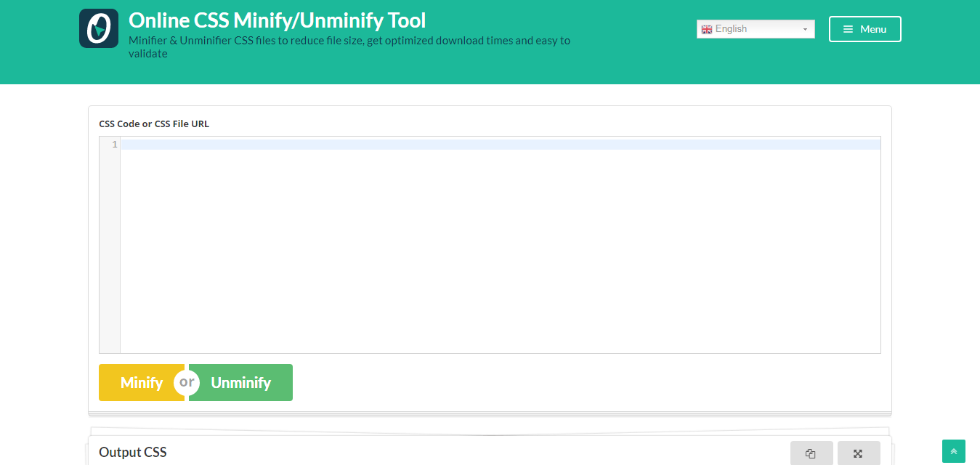Click the scroll-to-top arrow button
The image size is (980, 465).
pos(954,451)
